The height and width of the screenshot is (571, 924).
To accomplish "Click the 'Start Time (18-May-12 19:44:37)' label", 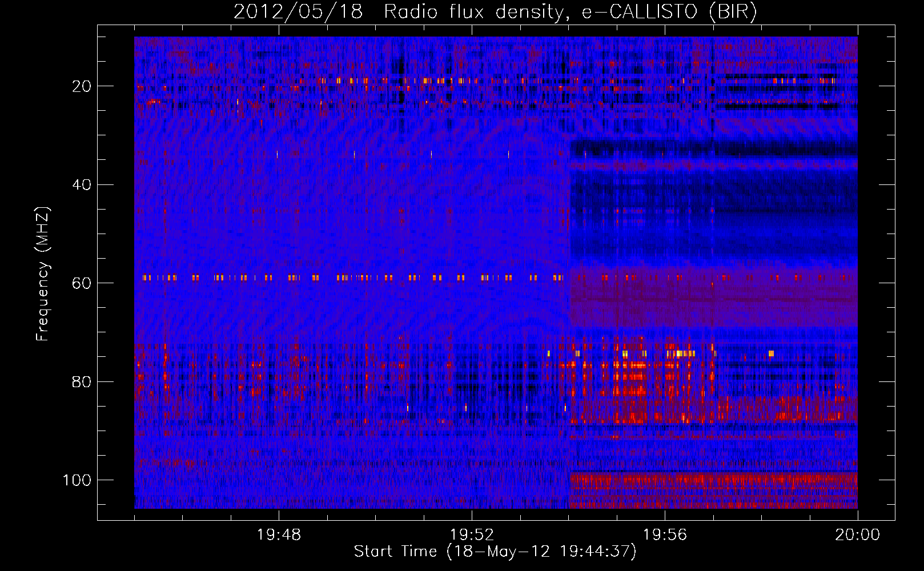I will click(x=495, y=552).
